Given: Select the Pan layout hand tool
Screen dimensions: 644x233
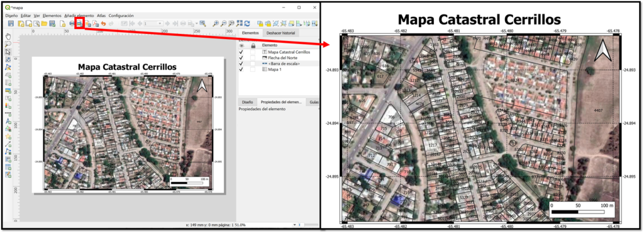Looking at the screenshot, I should (x=8, y=36).
